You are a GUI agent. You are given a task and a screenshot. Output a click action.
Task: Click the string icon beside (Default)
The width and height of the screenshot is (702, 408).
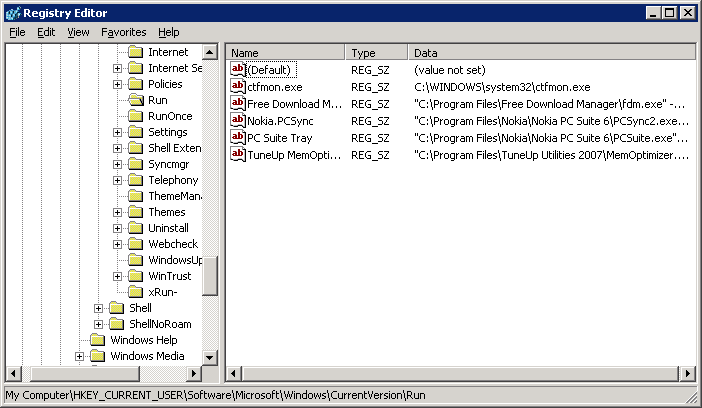tap(238, 69)
